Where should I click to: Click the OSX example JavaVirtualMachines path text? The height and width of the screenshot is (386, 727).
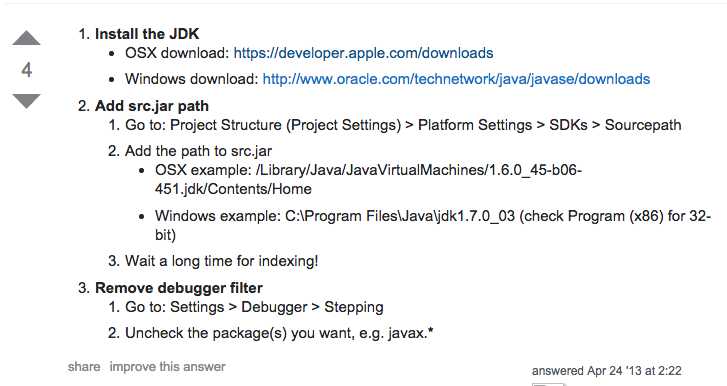[x=369, y=179]
